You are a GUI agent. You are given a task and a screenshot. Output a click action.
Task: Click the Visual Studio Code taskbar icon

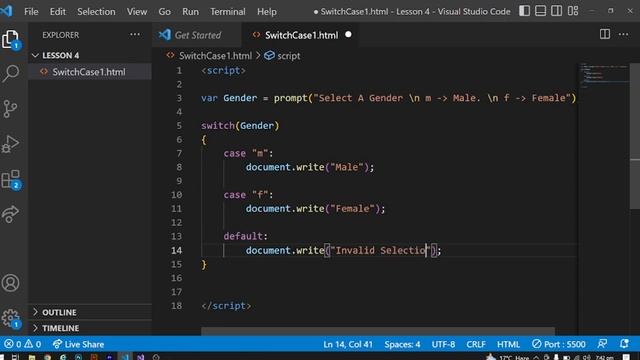tap(125, 357)
